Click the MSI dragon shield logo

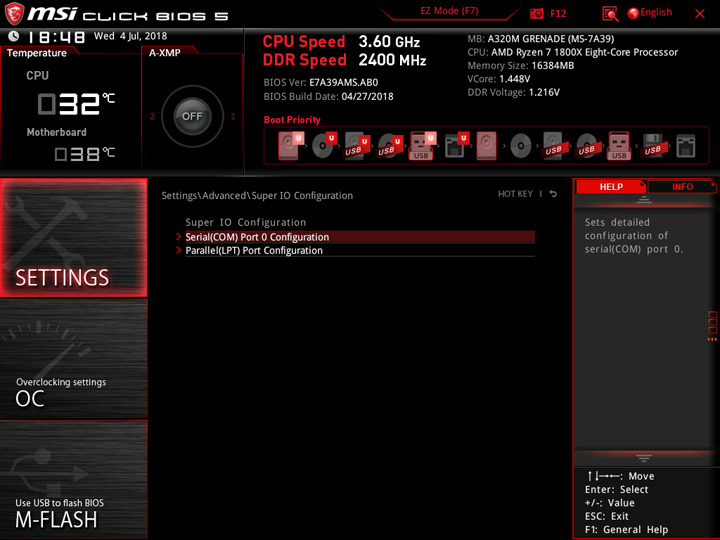coord(14,14)
